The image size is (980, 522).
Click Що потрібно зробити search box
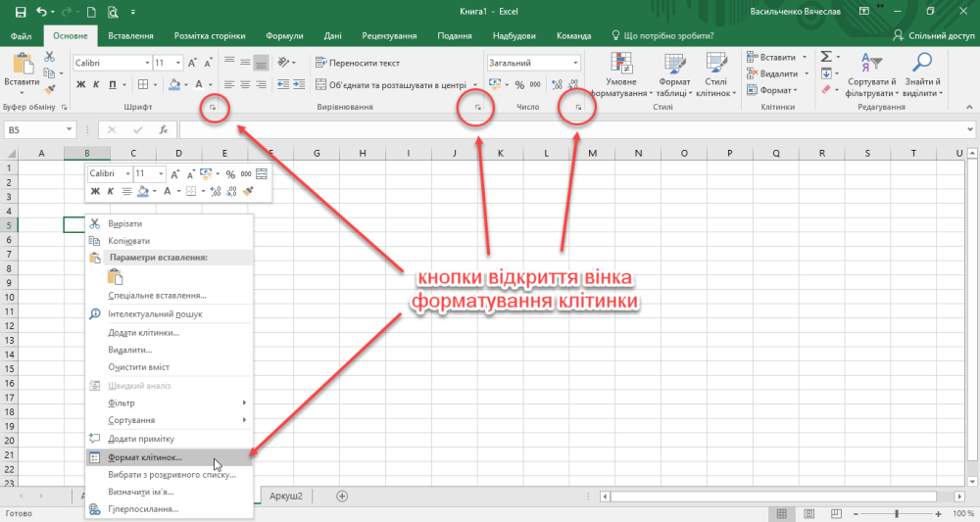point(662,35)
